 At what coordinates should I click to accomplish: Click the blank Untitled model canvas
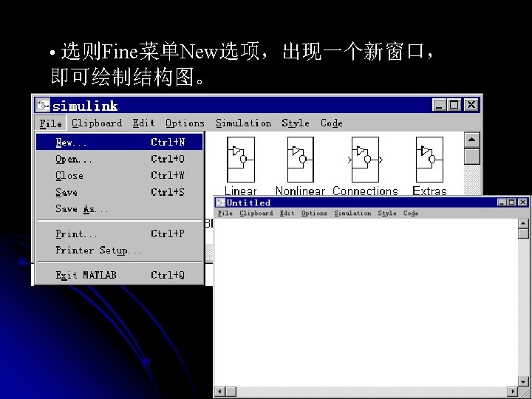pos(366,302)
